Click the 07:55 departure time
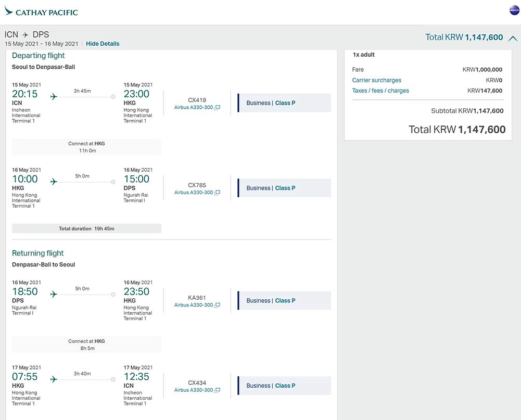The height and width of the screenshot is (420, 521). [25, 377]
